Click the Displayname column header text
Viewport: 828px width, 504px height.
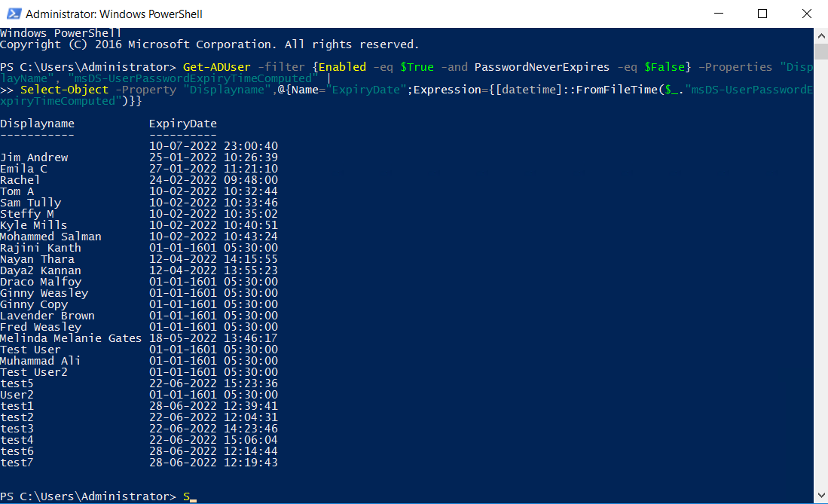pos(35,123)
